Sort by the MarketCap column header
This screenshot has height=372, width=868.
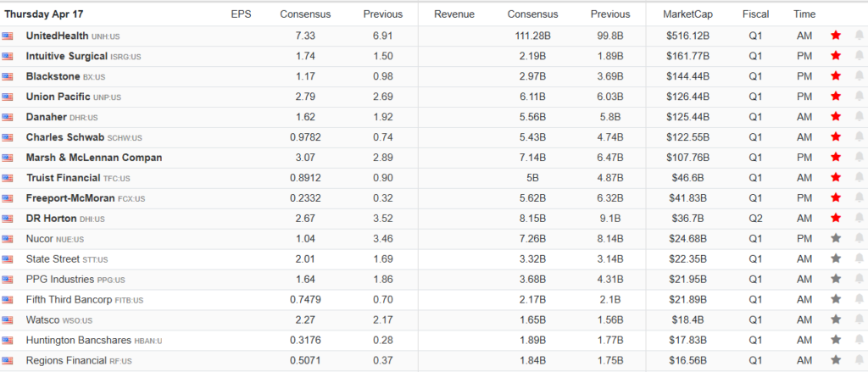[687, 14]
